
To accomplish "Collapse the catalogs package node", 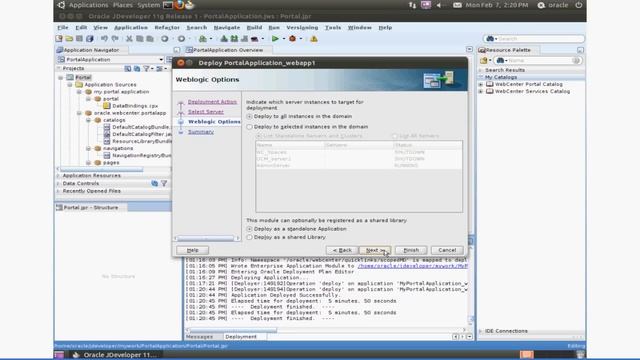I will click(88, 120).
